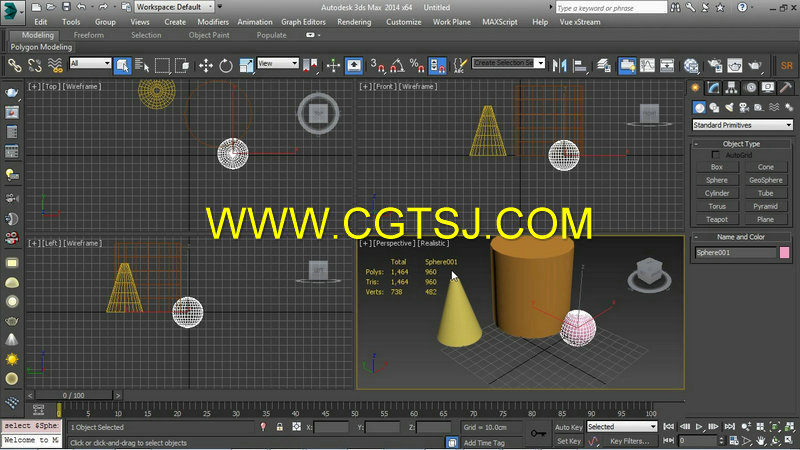The image size is (800, 450).
Task: Click the Align tool icon
Action: pos(580,65)
